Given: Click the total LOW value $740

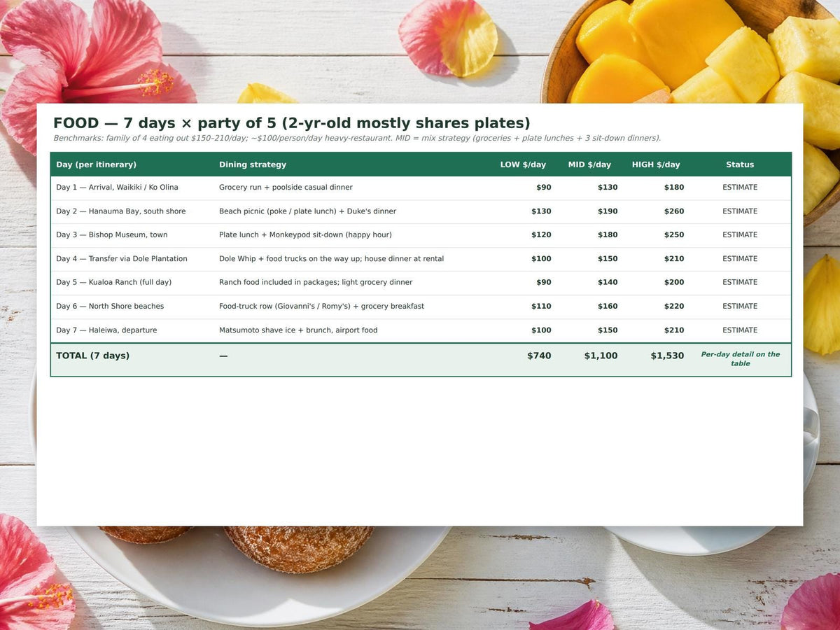Looking at the screenshot, I should tap(539, 356).
